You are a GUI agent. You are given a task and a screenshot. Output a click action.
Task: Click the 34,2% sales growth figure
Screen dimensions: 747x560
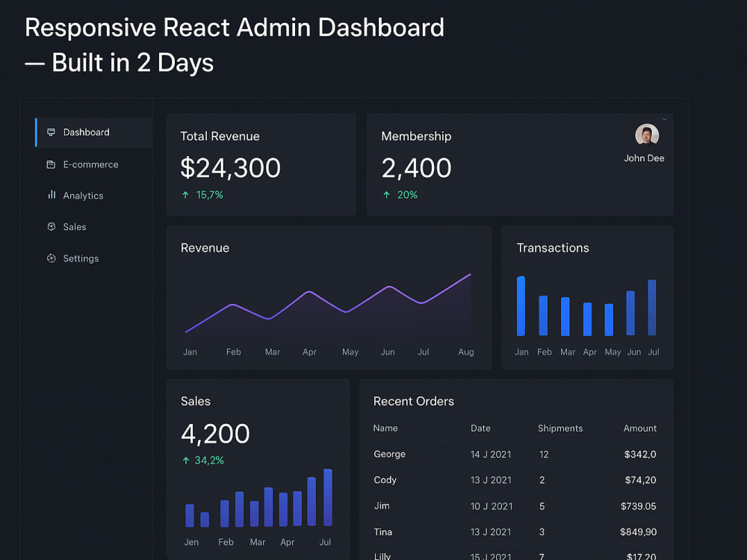[x=209, y=461]
